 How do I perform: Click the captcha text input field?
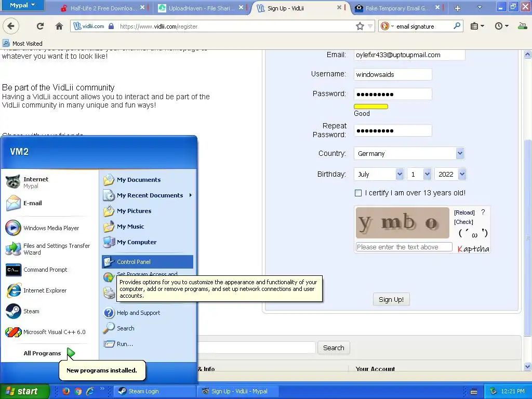[404, 247]
